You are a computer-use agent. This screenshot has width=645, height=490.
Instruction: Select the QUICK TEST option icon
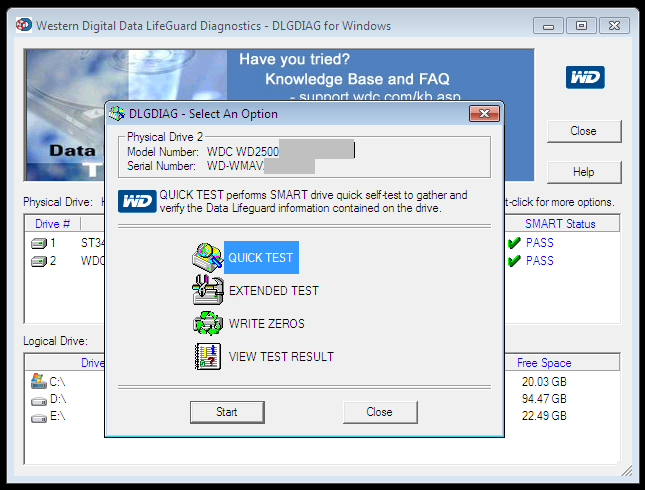click(206, 258)
